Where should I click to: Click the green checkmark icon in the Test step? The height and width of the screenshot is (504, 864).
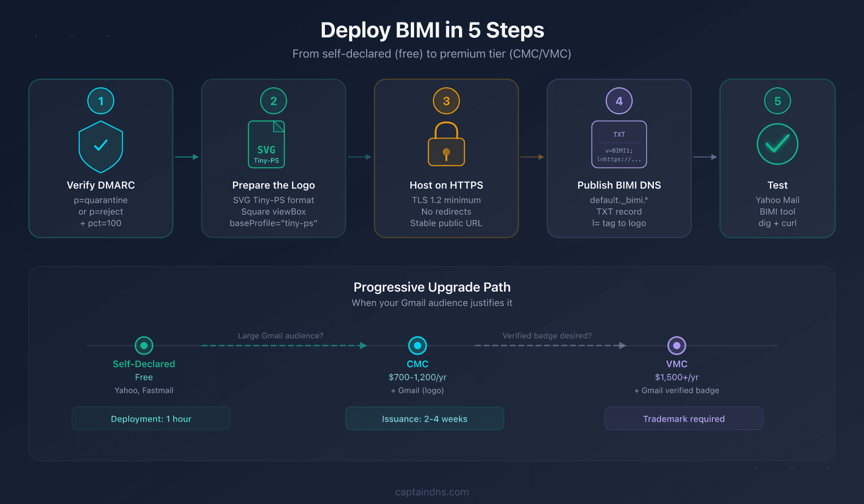[x=777, y=144]
